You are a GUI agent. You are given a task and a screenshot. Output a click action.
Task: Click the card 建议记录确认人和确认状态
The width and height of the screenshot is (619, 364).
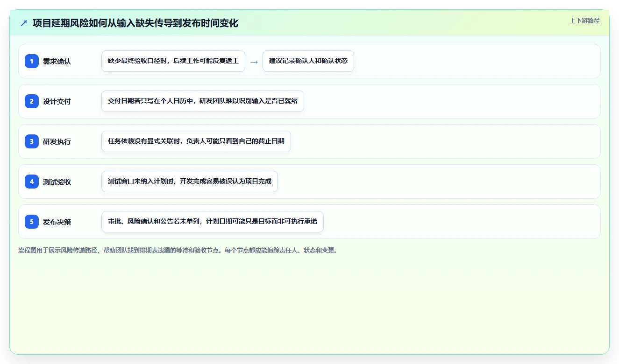(x=308, y=61)
